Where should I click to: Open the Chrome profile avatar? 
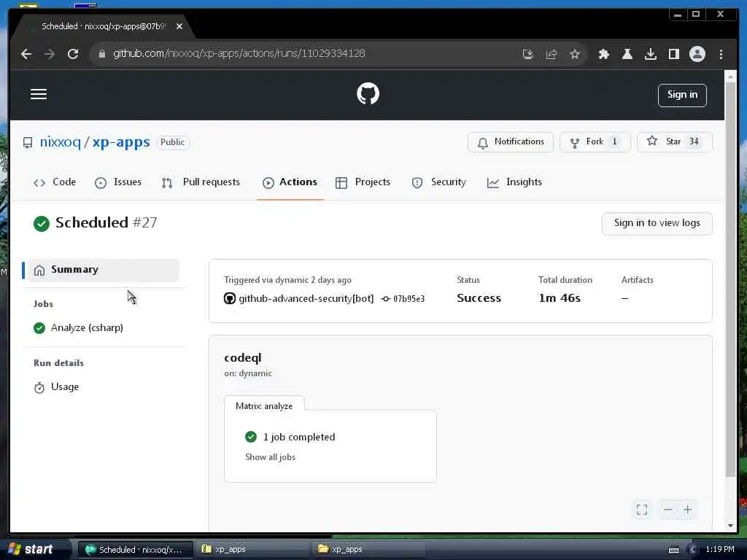click(697, 54)
